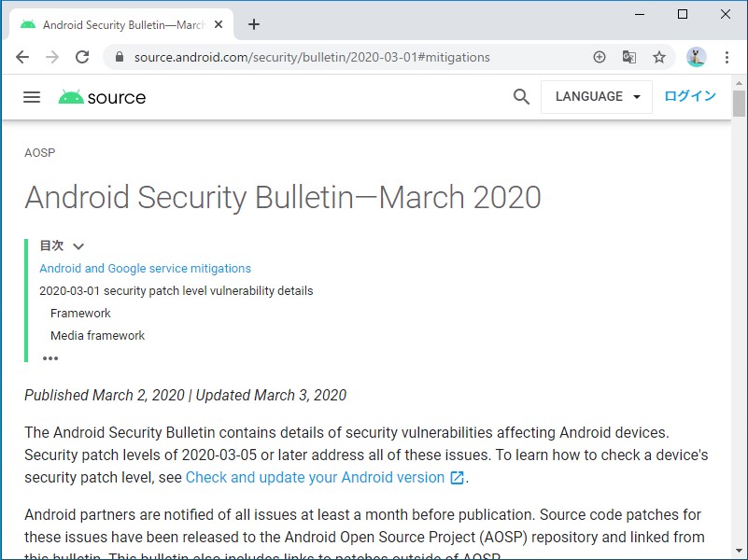
Task: Reload the current page
Action: point(82,57)
